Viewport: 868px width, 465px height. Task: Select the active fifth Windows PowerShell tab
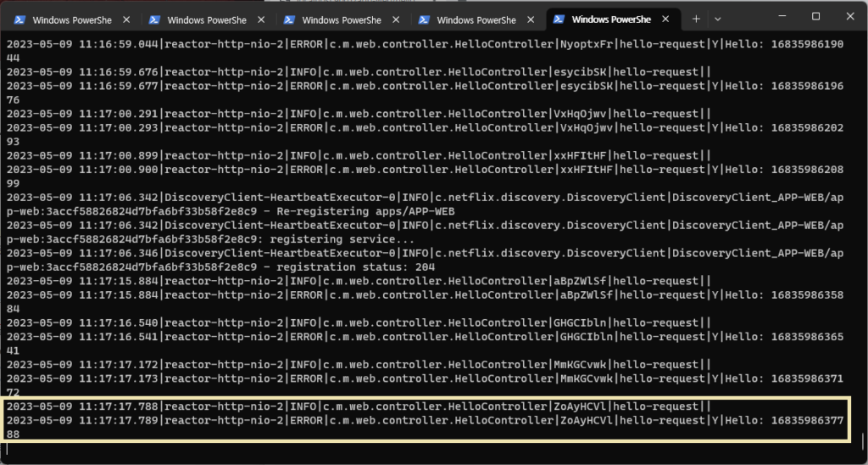[612, 20]
